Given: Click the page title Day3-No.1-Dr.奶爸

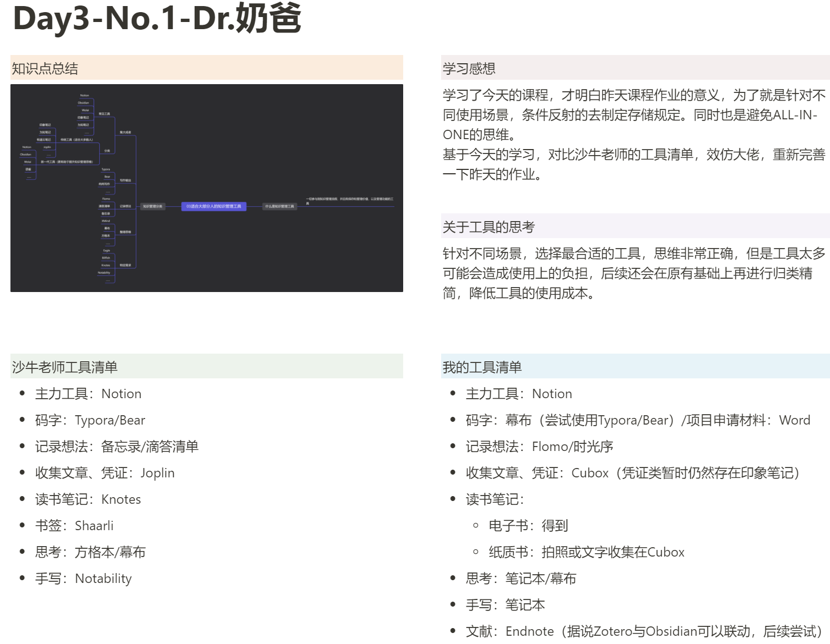Looking at the screenshot, I should click(157, 19).
